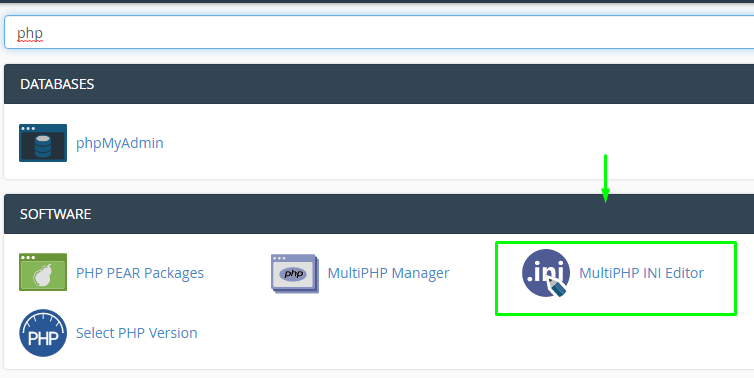Collapse the DATABASES section header
This screenshot has width=754, height=378.
coord(379,84)
